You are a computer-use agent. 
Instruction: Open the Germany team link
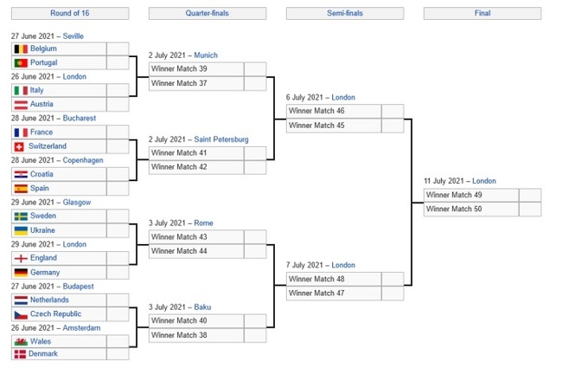click(46, 272)
